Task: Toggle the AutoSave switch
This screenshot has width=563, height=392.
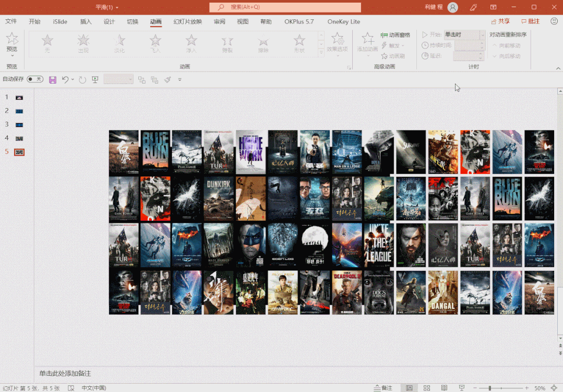Action: 35,79
